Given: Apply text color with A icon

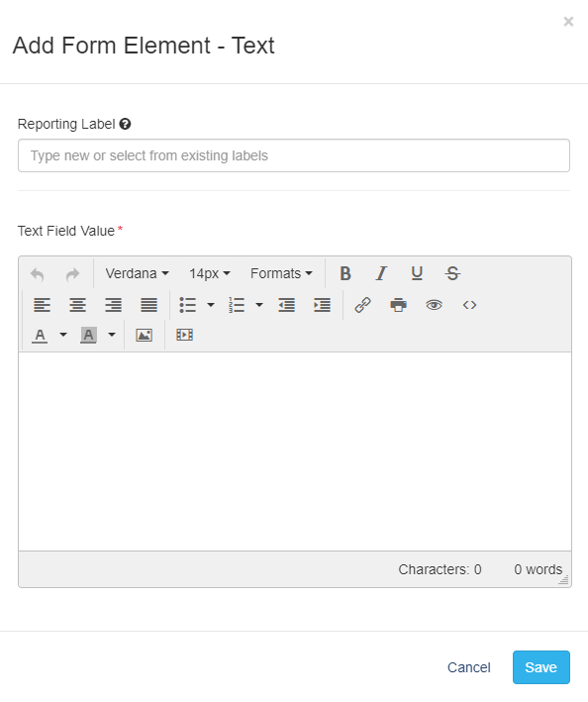Looking at the screenshot, I should click(40, 336).
